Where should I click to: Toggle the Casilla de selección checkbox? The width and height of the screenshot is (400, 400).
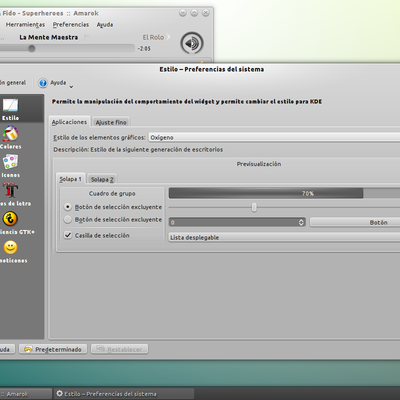pos(68,235)
